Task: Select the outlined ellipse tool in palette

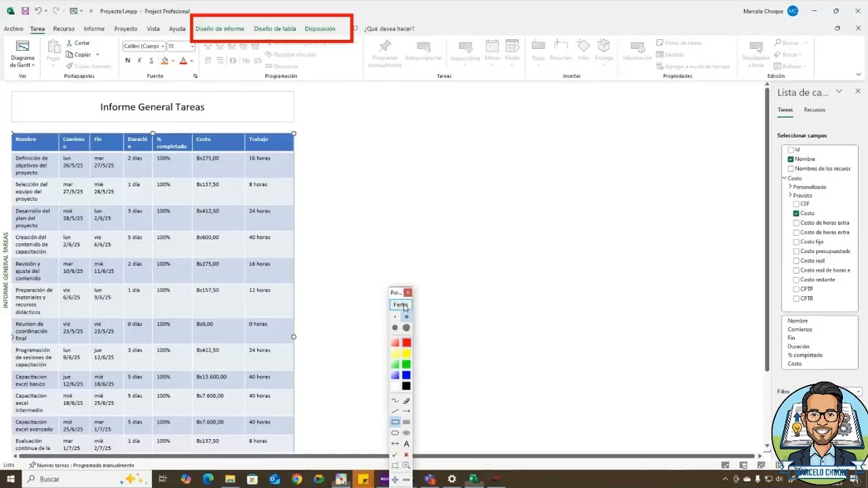Action: (395, 432)
